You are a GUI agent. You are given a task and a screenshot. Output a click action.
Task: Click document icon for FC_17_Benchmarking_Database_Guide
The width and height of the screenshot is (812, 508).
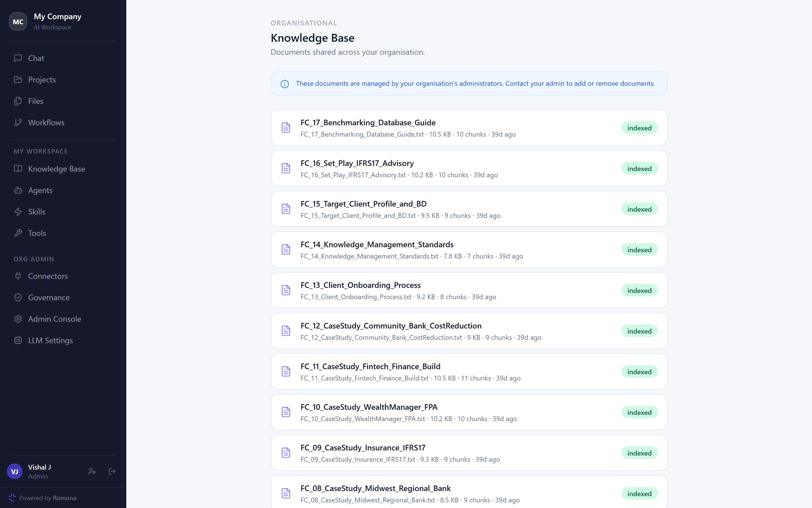(x=286, y=128)
